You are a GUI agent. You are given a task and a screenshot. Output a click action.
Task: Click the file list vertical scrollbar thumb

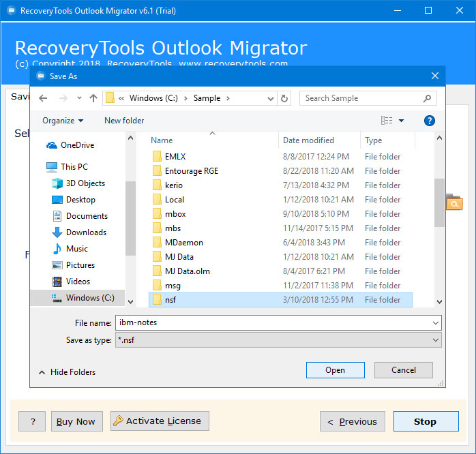pos(439,202)
